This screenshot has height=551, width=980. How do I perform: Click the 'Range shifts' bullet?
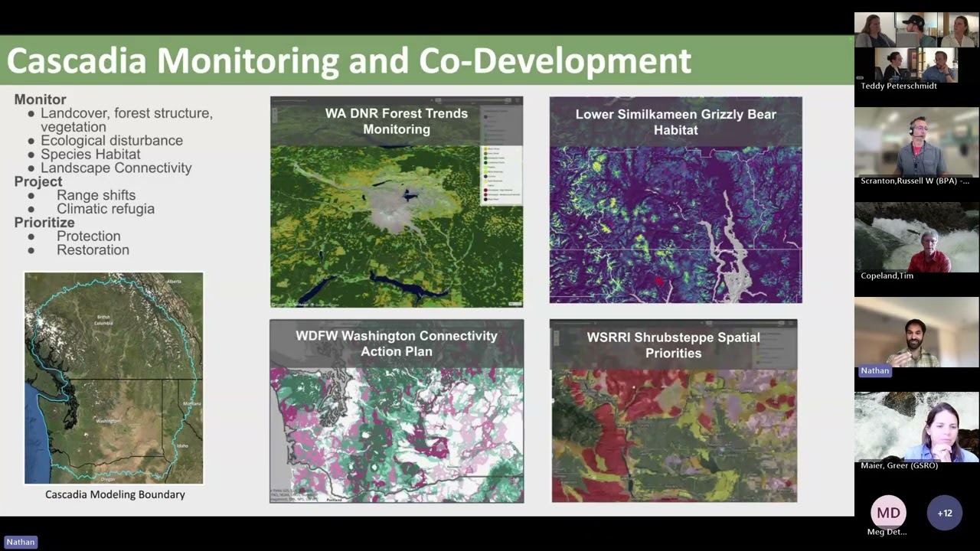click(96, 195)
